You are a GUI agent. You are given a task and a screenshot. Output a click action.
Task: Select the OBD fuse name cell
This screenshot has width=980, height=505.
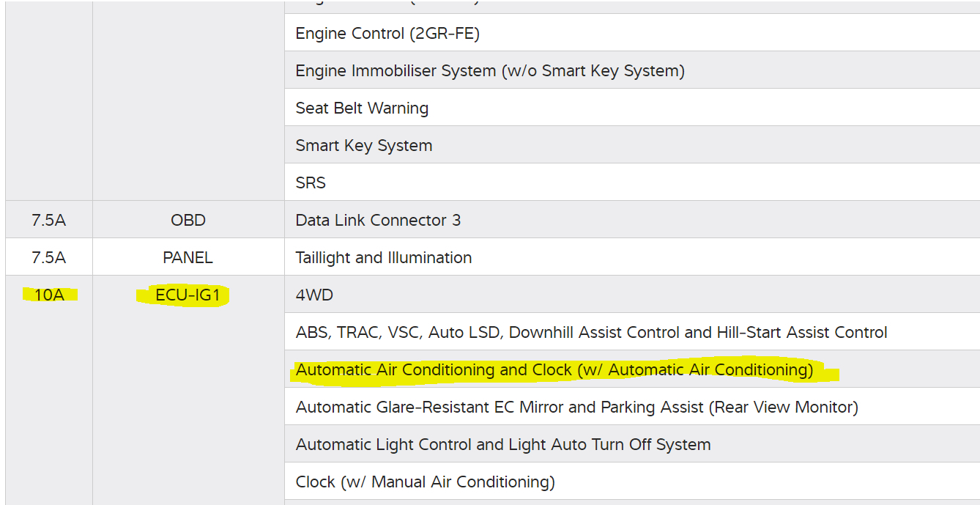pos(188,220)
